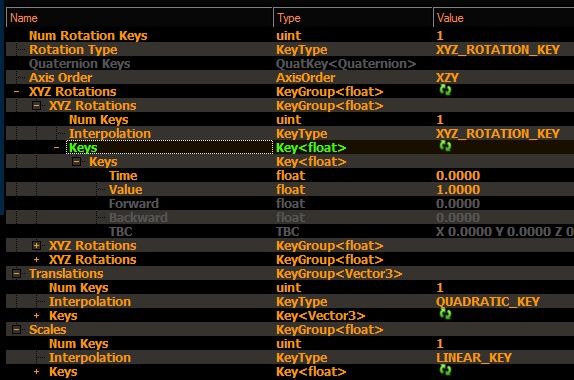Sort by the Name column header
This screenshot has height=380, width=574.
139,18
